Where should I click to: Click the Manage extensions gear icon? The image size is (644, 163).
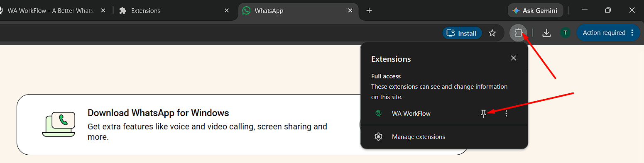(378, 136)
